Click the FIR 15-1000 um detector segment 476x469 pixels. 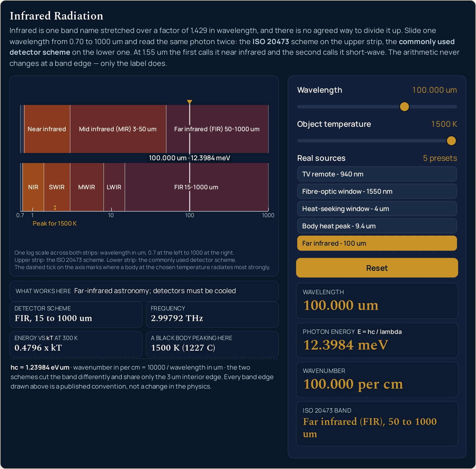tap(196, 187)
